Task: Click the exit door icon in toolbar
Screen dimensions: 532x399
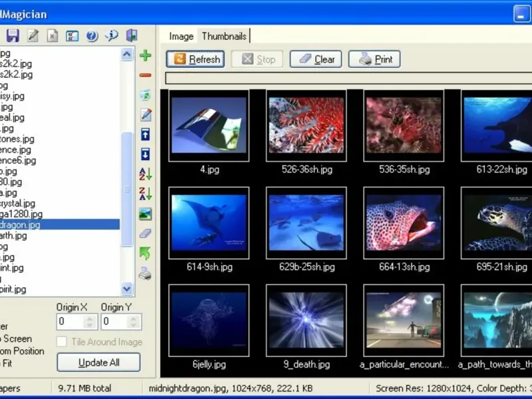Action: (132, 35)
